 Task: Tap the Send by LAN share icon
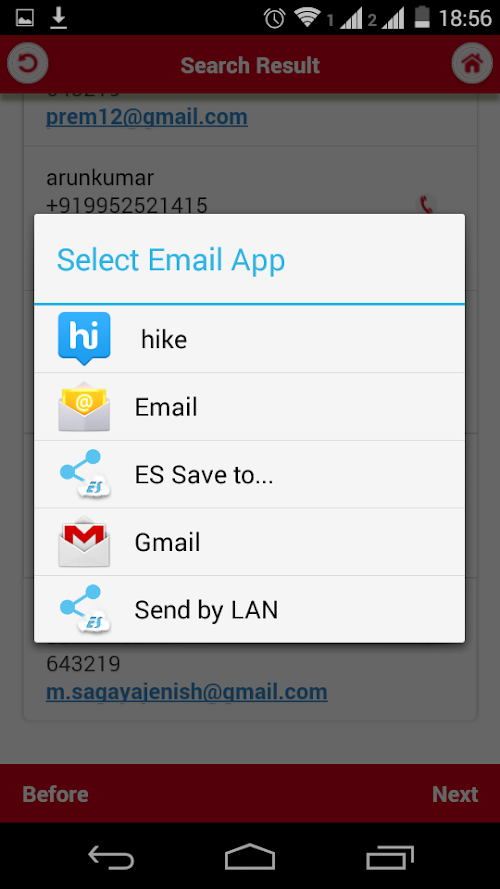click(x=84, y=609)
